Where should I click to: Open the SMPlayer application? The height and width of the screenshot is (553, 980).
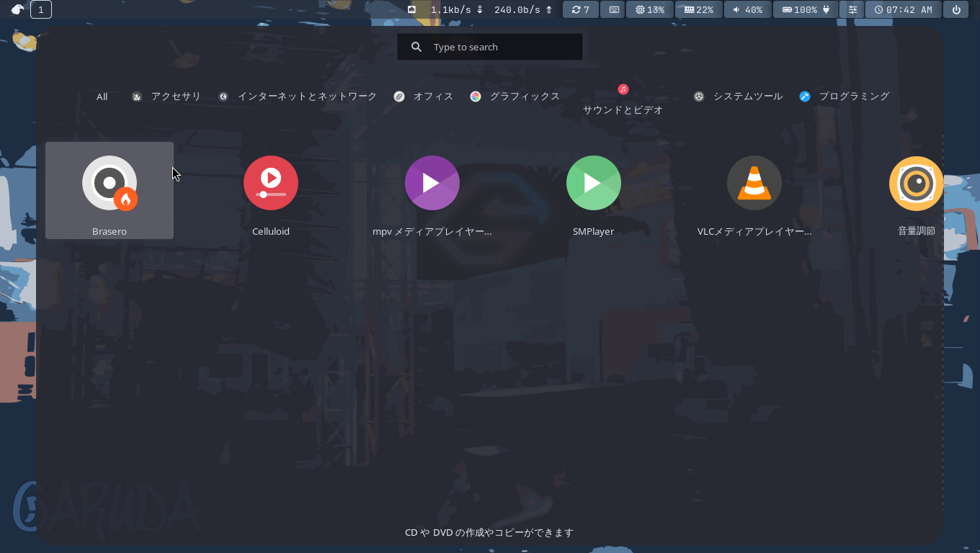click(x=594, y=190)
